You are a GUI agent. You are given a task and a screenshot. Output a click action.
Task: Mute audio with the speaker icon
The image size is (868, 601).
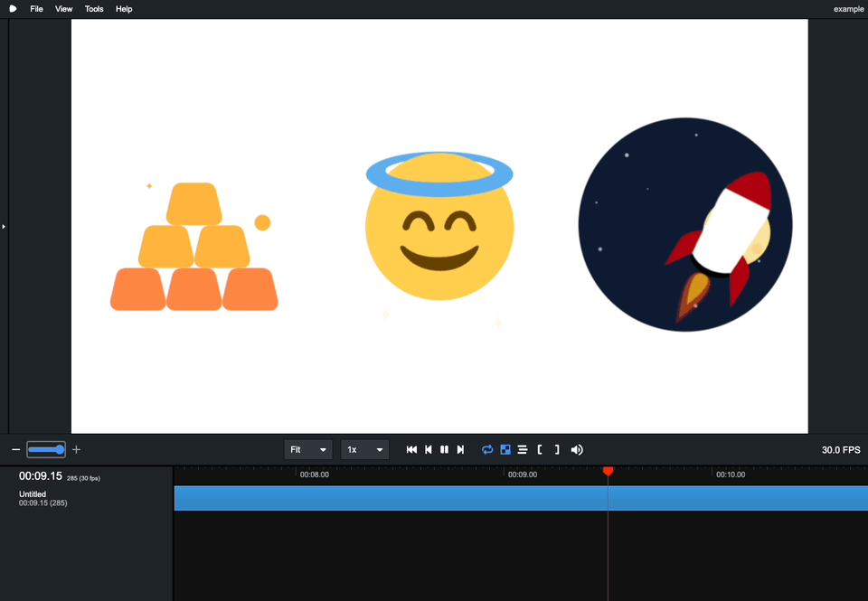tap(577, 449)
